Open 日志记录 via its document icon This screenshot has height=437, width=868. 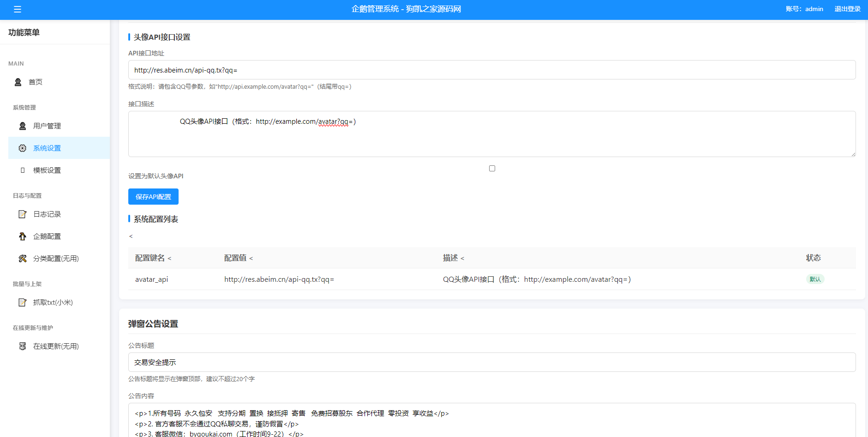(x=22, y=214)
